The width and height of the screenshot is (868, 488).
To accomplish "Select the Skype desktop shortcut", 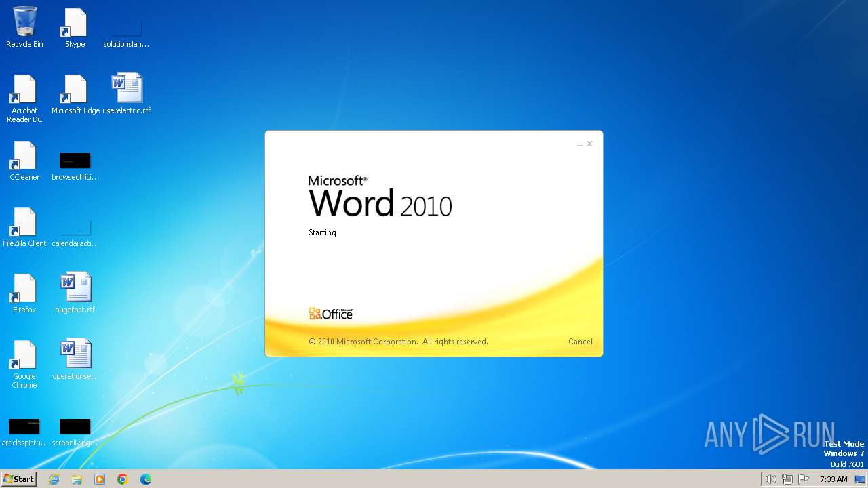I will point(75,27).
